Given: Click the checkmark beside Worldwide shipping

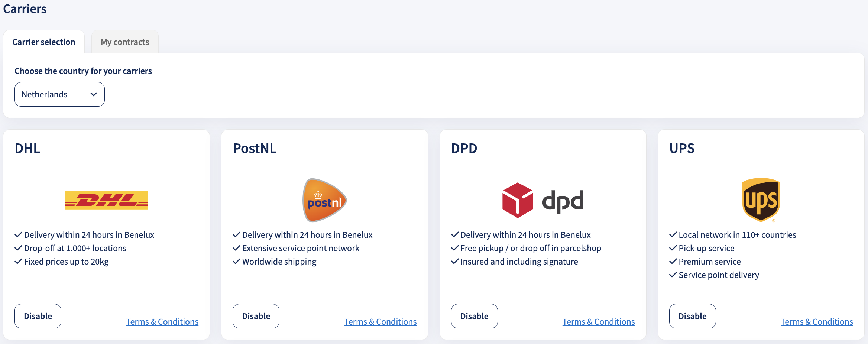Looking at the screenshot, I should 236,262.
